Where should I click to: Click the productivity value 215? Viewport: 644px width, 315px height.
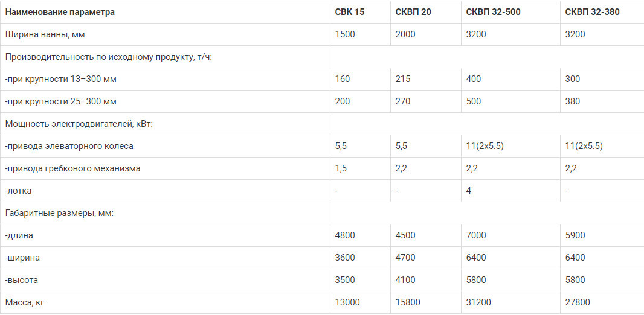pyautogui.click(x=403, y=79)
